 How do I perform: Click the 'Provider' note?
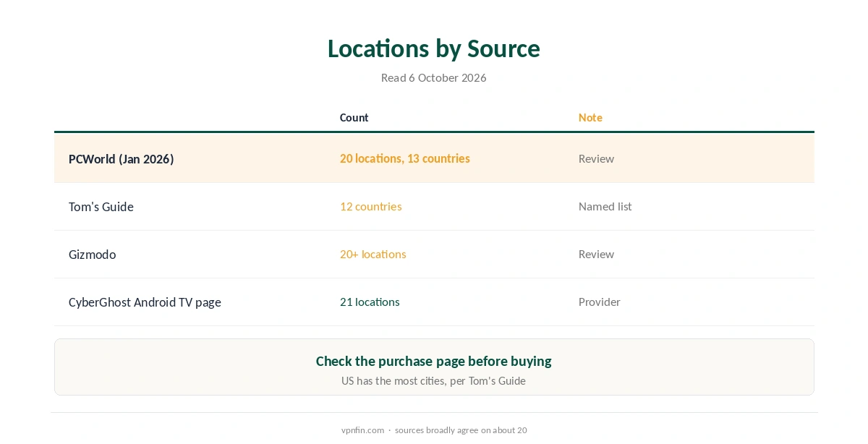click(599, 302)
